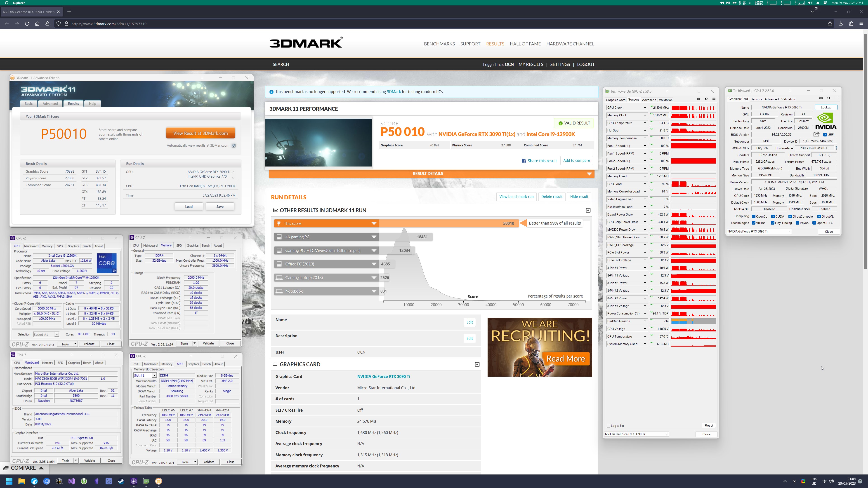
Task: Click the Lookup button in GPU-Z
Action: pyautogui.click(x=826, y=108)
